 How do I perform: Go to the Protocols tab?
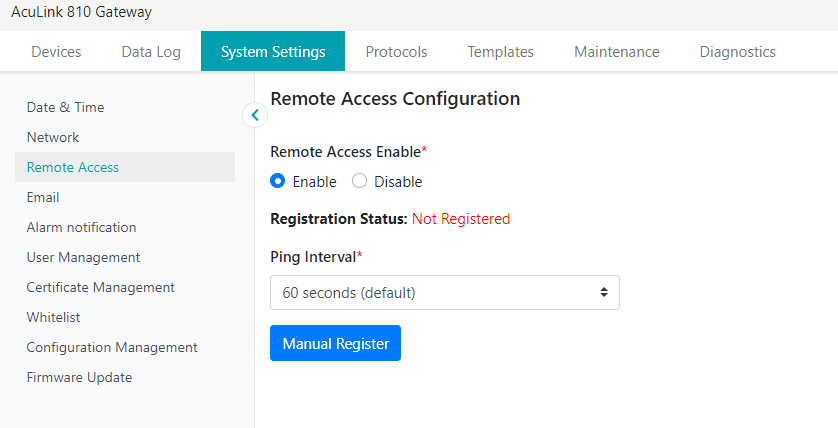396,52
